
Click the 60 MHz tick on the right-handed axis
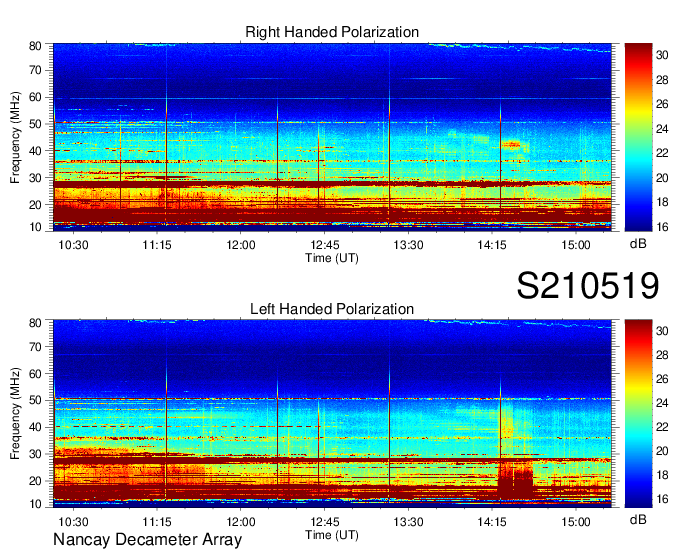point(35,97)
